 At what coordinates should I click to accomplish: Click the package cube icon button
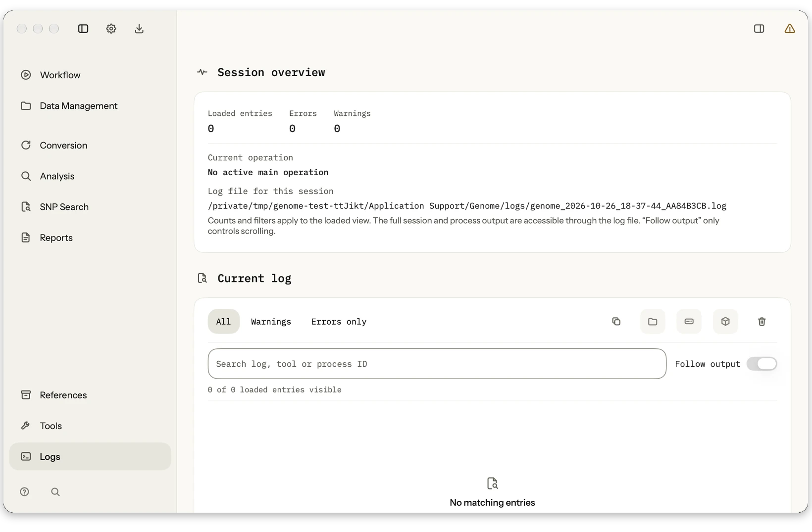(725, 322)
